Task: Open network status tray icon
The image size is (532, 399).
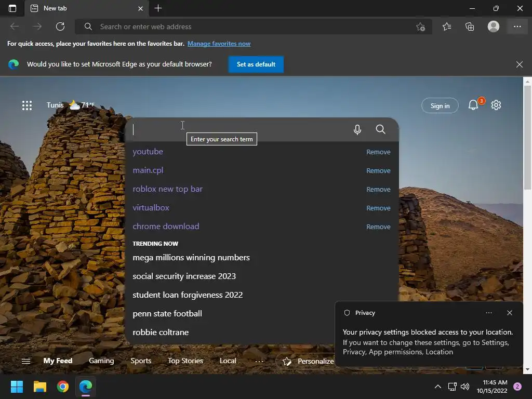Action: click(x=452, y=387)
